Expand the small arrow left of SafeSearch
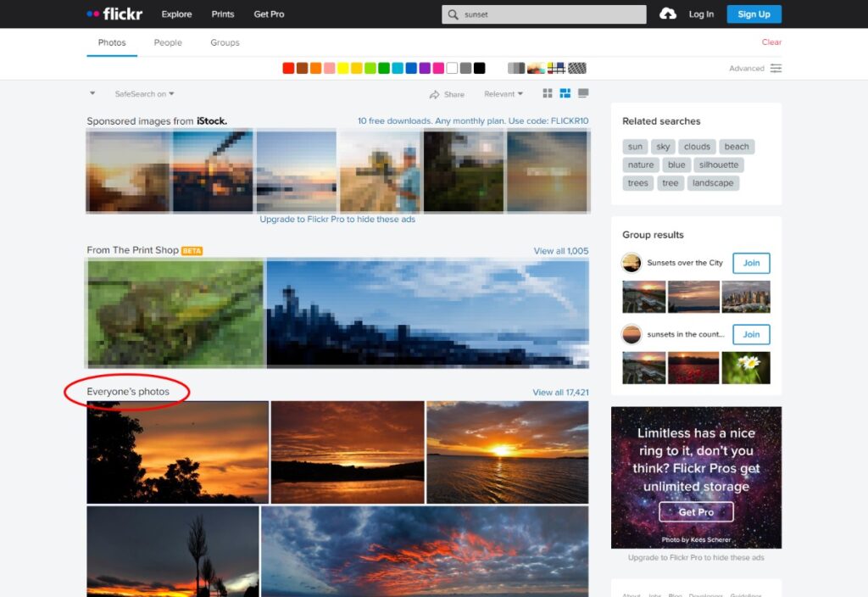The width and height of the screenshot is (868, 597). tap(92, 94)
